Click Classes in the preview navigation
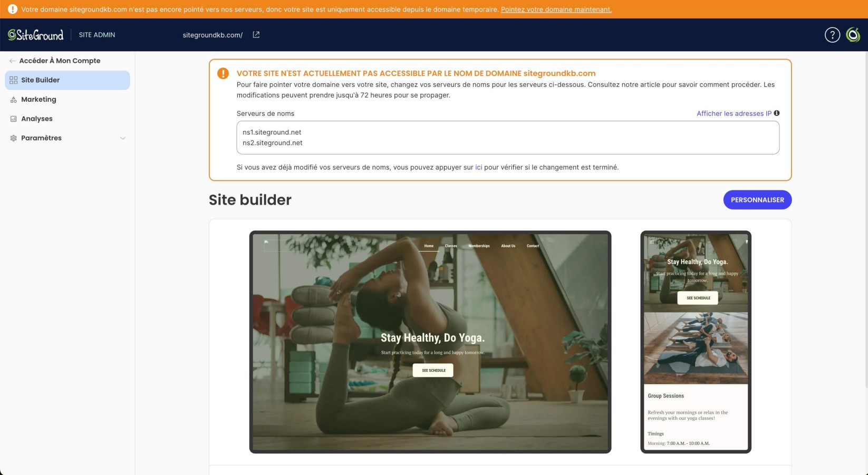868x475 pixels. [451, 246]
